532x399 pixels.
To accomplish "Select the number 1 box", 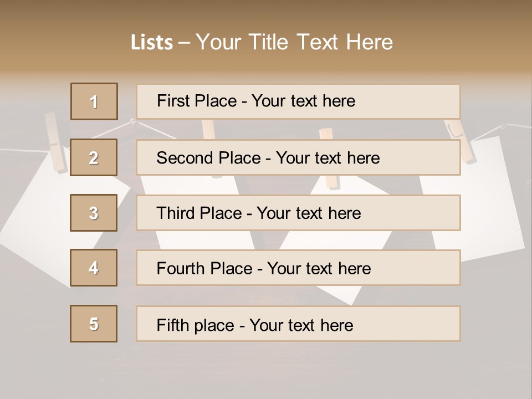I will 94,101.
